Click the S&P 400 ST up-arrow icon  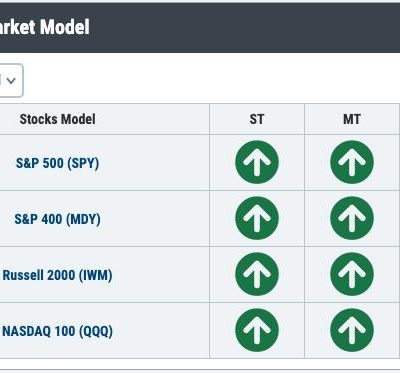(257, 218)
